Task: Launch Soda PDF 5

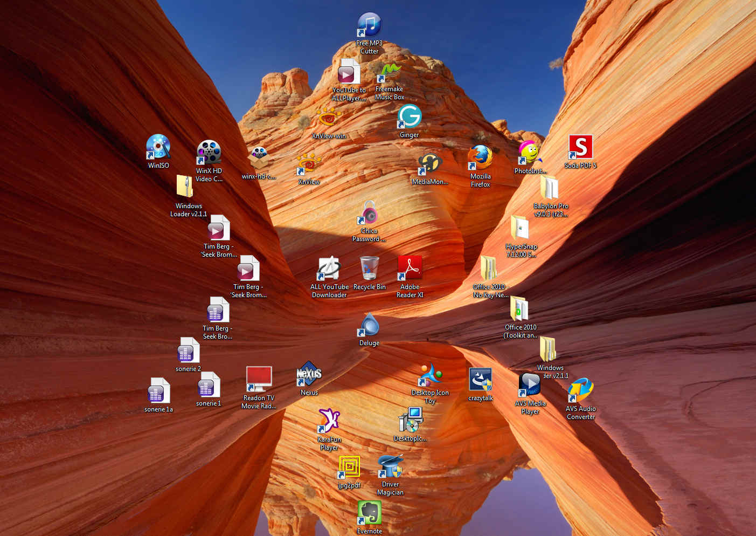Action: point(581,146)
